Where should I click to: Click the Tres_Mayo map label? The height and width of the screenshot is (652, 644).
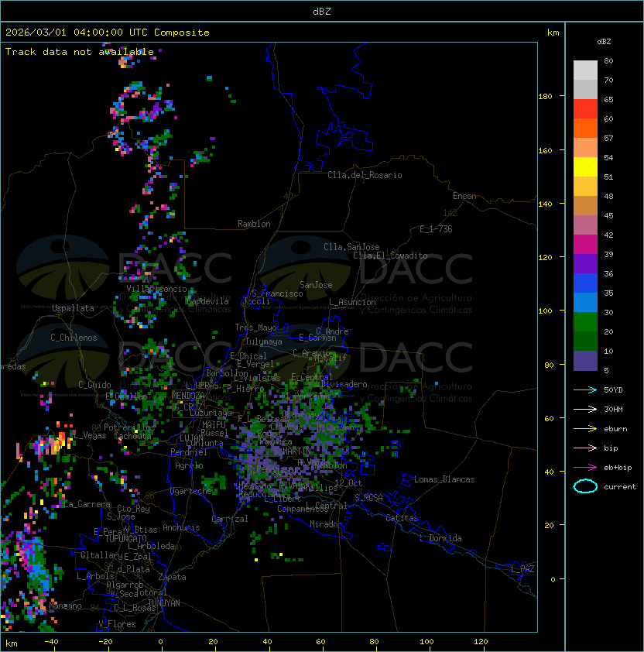(x=255, y=328)
